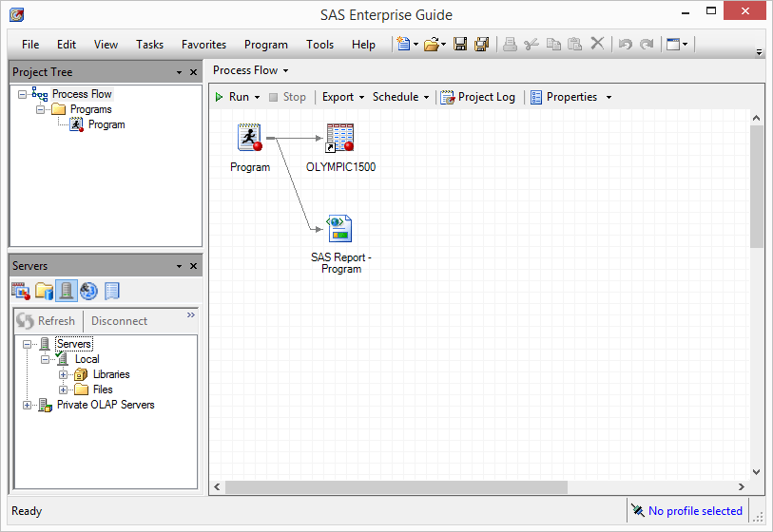The width and height of the screenshot is (773, 532).
Task: Click the Redo arrow icon
Action: (x=647, y=45)
